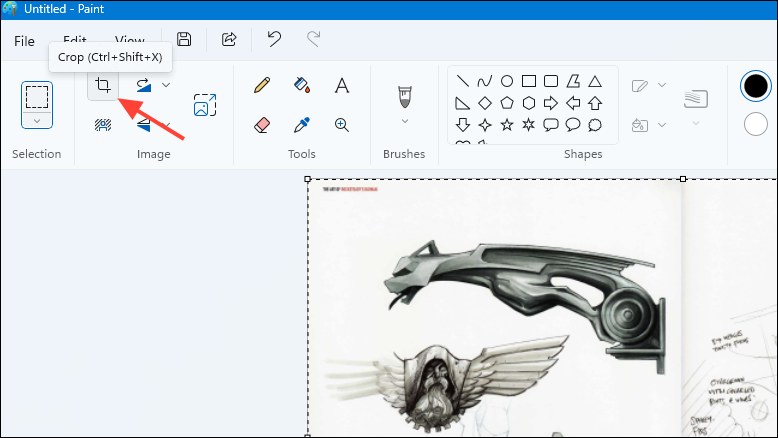This screenshot has width=778, height=438.
Task: Click the Paint app icon in title bar
Action: pyautogui.click(x=10, y=8)
